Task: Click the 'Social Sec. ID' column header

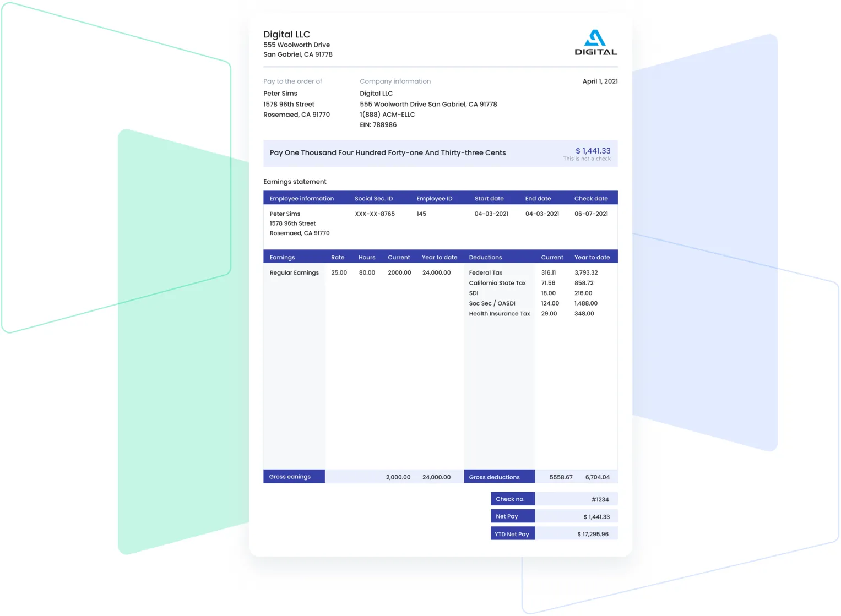Action: point(373,199)
